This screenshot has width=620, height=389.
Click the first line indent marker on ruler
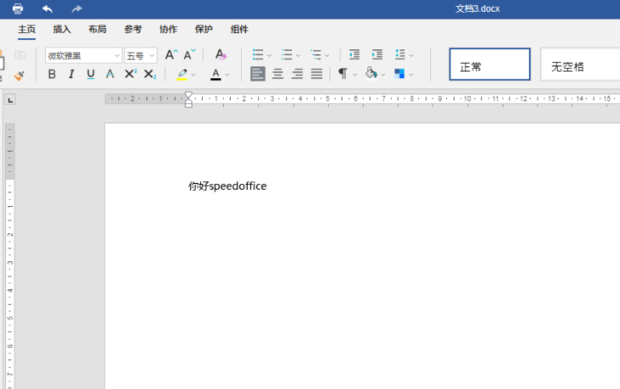pos(189,95)
